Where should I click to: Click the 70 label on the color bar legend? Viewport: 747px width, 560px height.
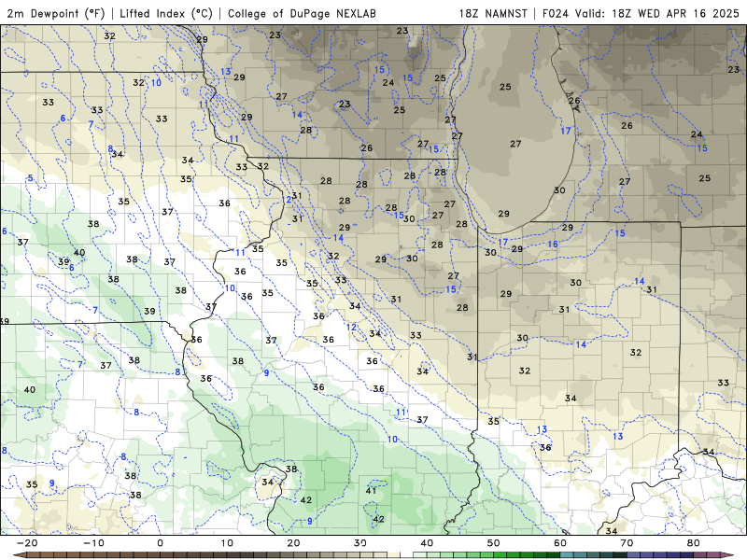click(x=627, y=543)
